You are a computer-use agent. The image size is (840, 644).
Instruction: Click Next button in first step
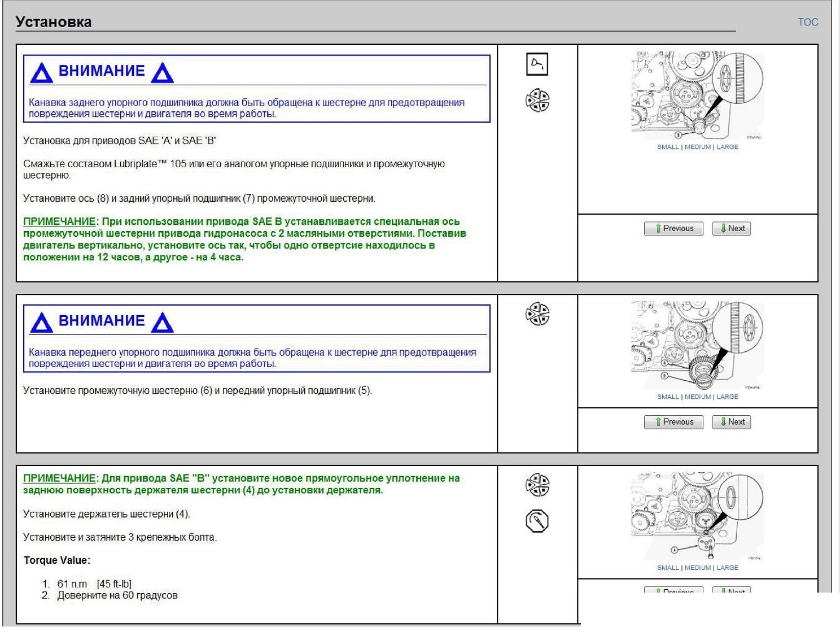[732, 228]
